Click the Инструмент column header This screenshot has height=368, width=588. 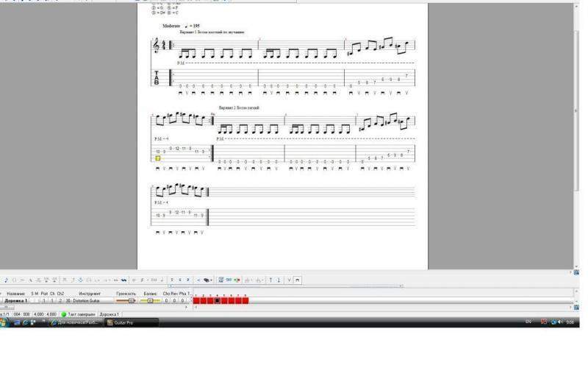click(90, 294)
